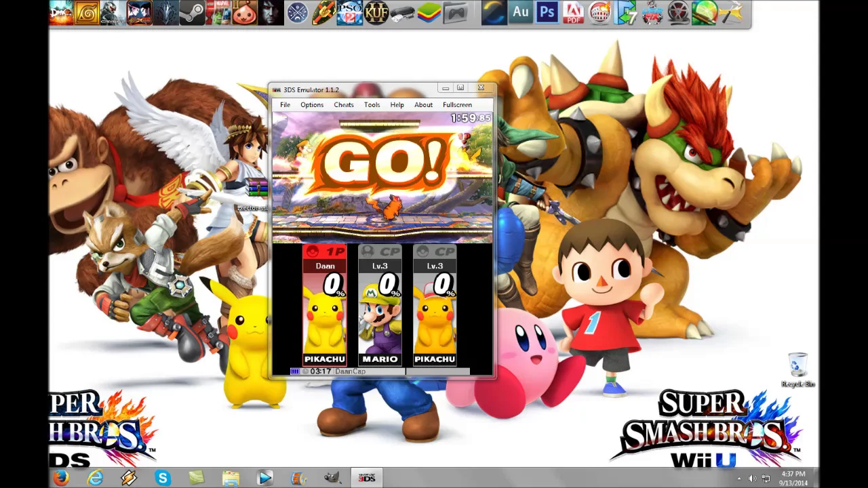Click the Daan 1P Pikachu player card
This screenshot has width=868, height=488.
pyautogui.click(x=325, y=306)
